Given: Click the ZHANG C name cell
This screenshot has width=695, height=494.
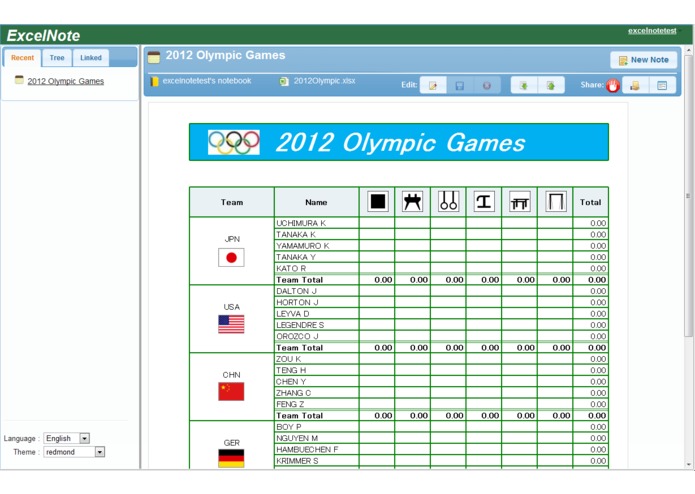Looking at the screenshot, I should 316,393.
